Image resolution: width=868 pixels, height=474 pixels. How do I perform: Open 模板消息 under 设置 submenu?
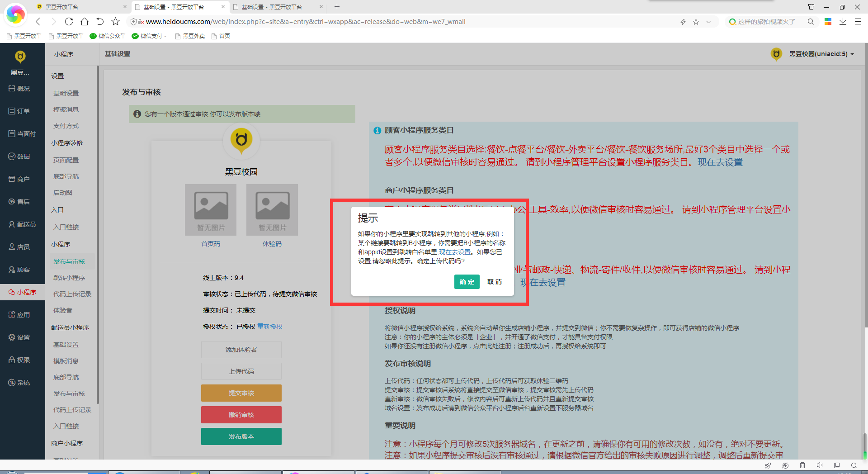(x=66, y=109)
